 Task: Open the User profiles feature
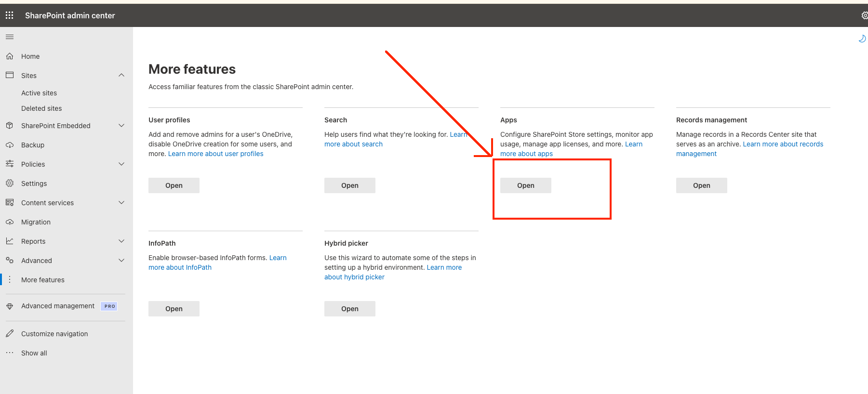174,185
